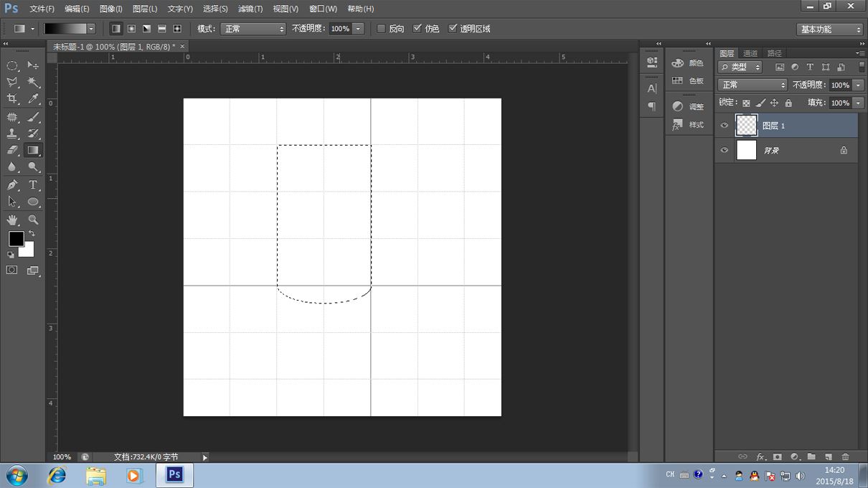
Task: Click the create new layer icon
Action: pyautogui.click(x=829, y=456)
